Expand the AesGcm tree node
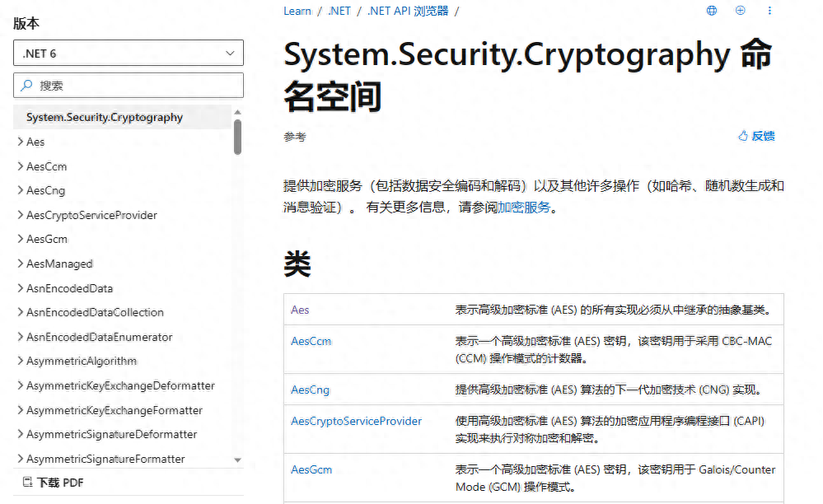823x504 pixels. 21,239
